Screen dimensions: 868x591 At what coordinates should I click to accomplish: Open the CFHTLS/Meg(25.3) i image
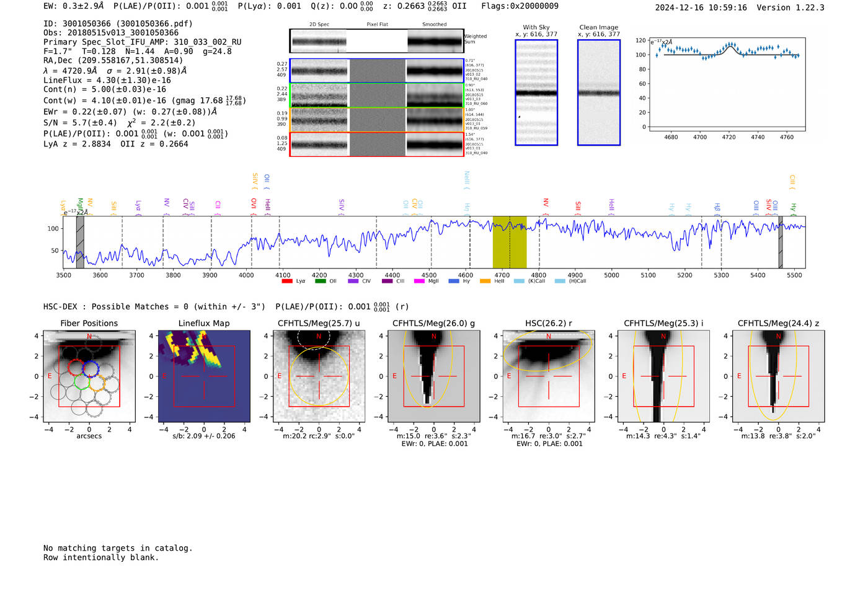(663, 376)
